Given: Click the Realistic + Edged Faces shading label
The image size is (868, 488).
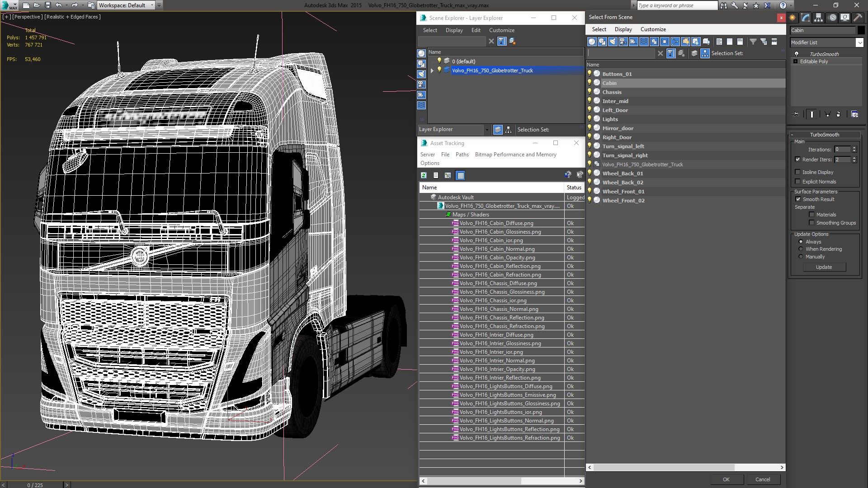Looking at the screenshot, I should tap(72, 17).
